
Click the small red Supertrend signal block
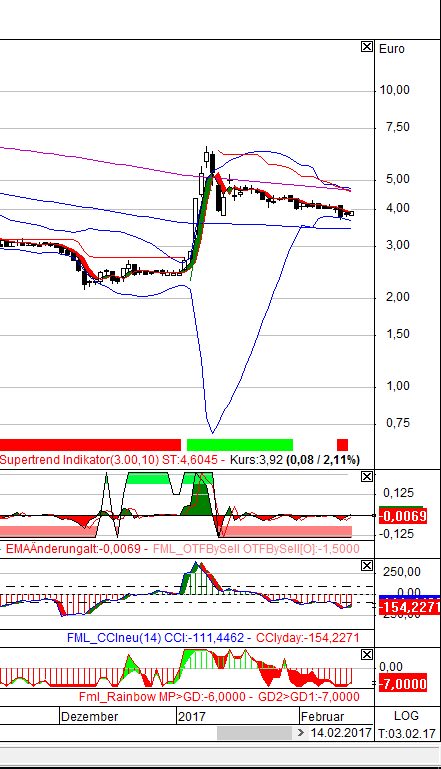click(342, 445)
